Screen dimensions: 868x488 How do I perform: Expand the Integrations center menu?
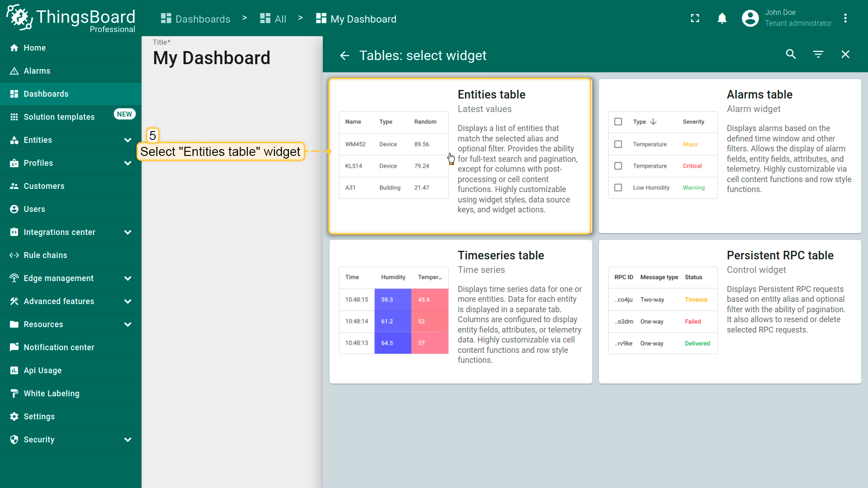coord(128,232)
